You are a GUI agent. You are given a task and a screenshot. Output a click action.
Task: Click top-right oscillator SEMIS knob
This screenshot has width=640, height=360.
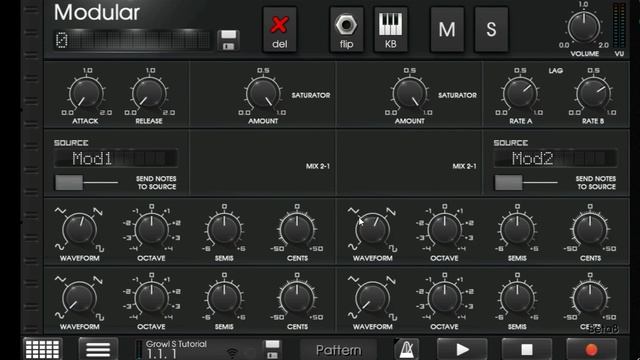(x=517, y=229)
